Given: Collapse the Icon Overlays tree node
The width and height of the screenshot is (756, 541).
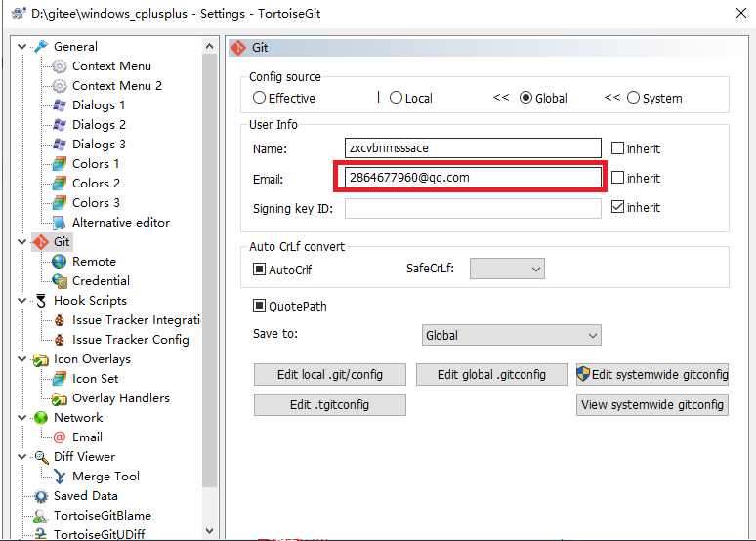Looking at the screenshot, I should (x=21, y=359).
